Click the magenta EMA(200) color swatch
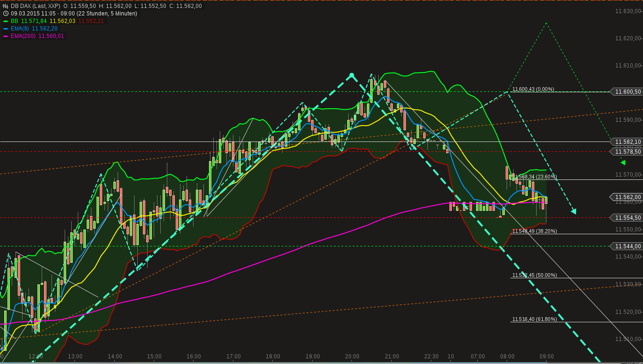The width and height of the screenshot is (643, 364). click(6, 36)
